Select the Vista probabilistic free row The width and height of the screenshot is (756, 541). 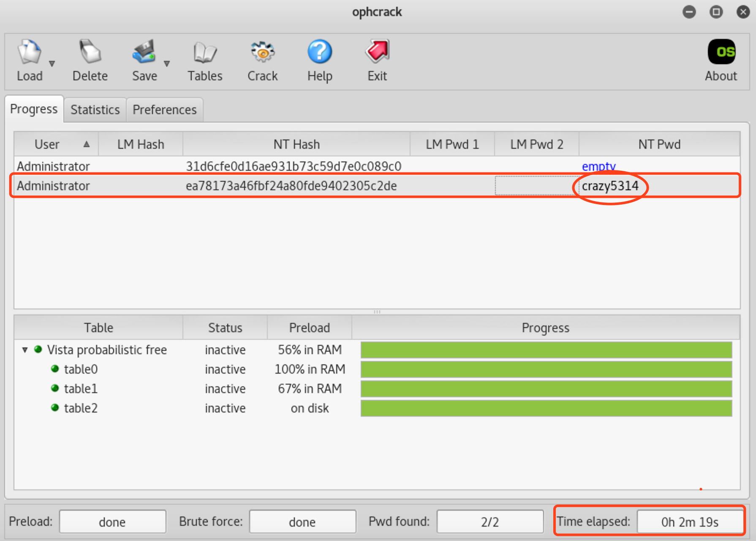(377, 350)
